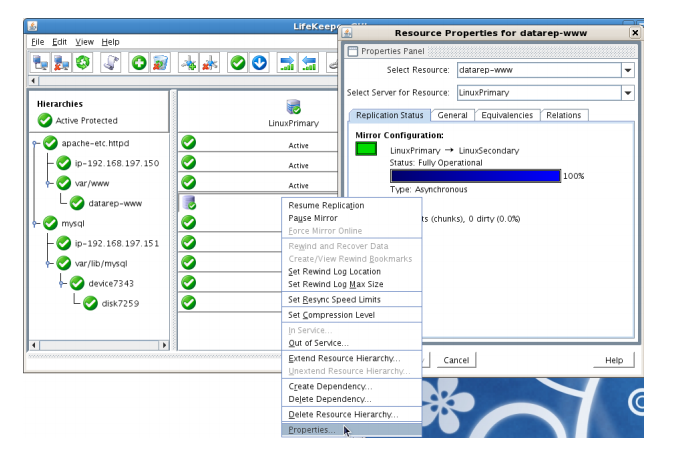Viewport: 677px width, 458px height.
Task: Click the datarep-www Select Resource field
Action: click(x=539, y=70)
